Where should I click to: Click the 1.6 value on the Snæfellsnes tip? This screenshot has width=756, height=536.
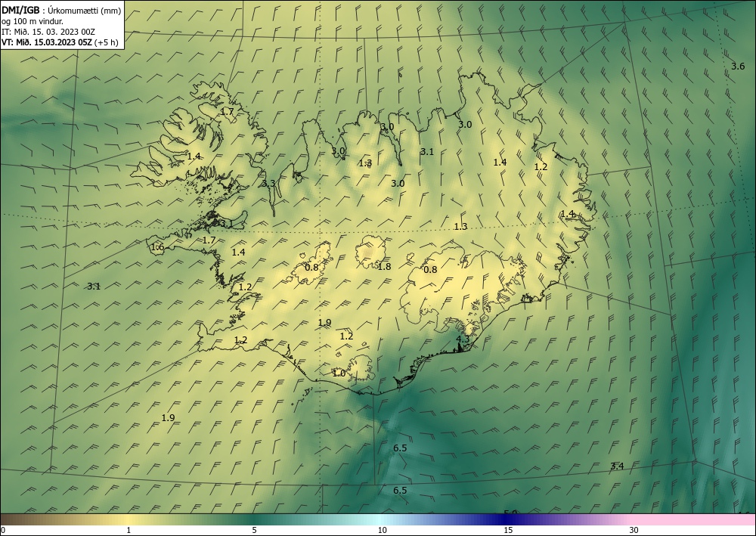pyautogui.click(x=158, y=247)
